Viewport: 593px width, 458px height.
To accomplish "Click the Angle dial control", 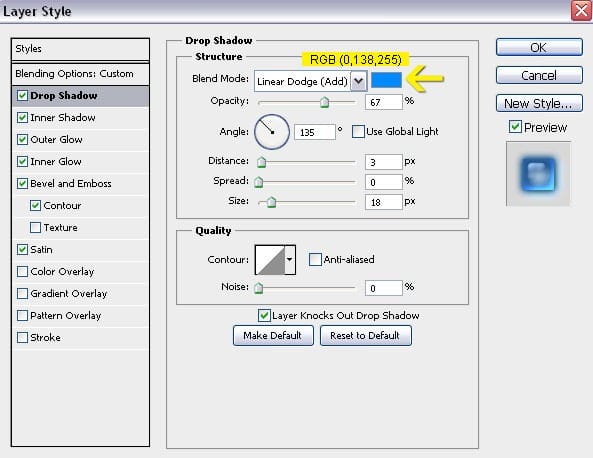I will [x=272, y=132].
